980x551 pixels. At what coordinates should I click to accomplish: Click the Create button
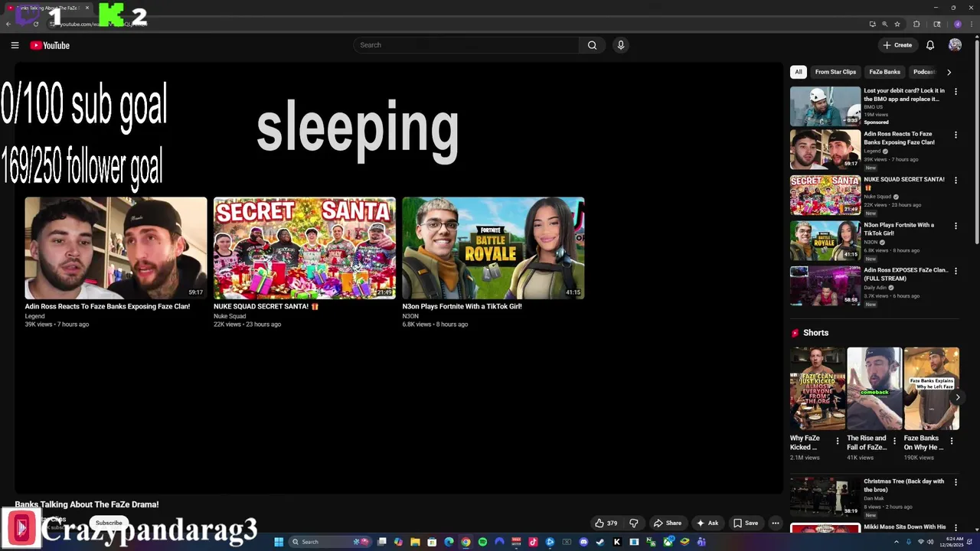coord(897,45)
